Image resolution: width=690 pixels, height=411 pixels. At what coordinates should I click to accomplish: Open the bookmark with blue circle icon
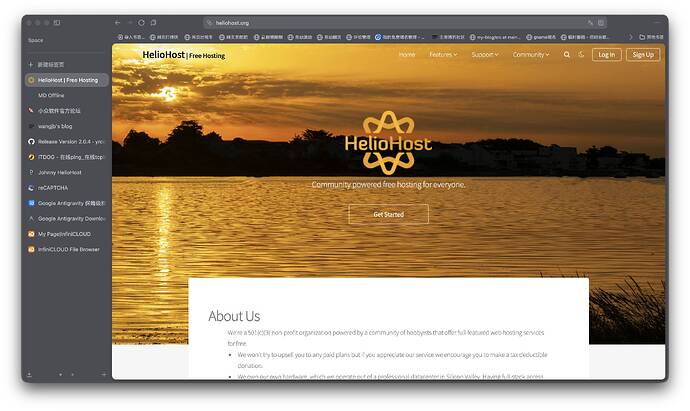pyautogui.click(x=400, y=37)
